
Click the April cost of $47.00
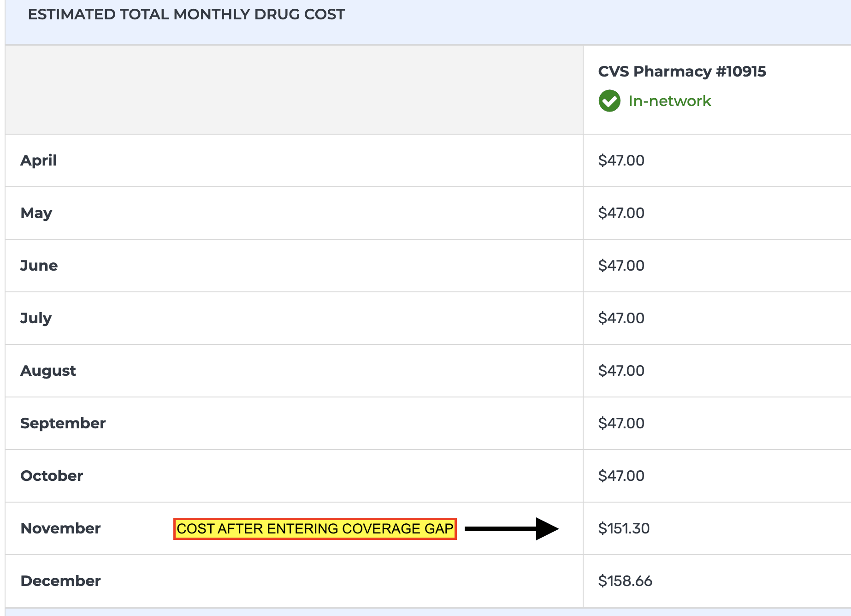click(621, 160)
